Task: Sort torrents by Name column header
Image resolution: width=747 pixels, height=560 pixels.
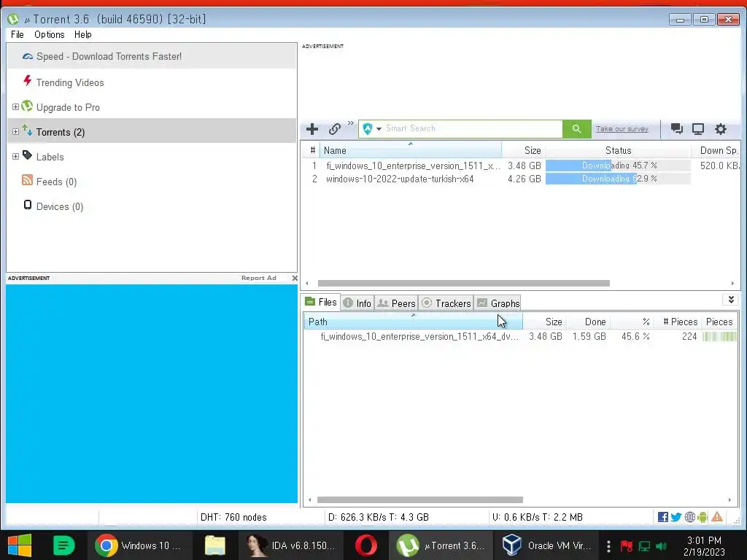Action: tap(410, 150)
